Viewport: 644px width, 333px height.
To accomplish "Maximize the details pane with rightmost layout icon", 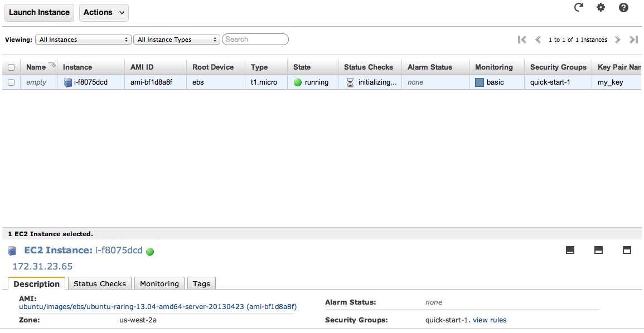I will 627,250.
